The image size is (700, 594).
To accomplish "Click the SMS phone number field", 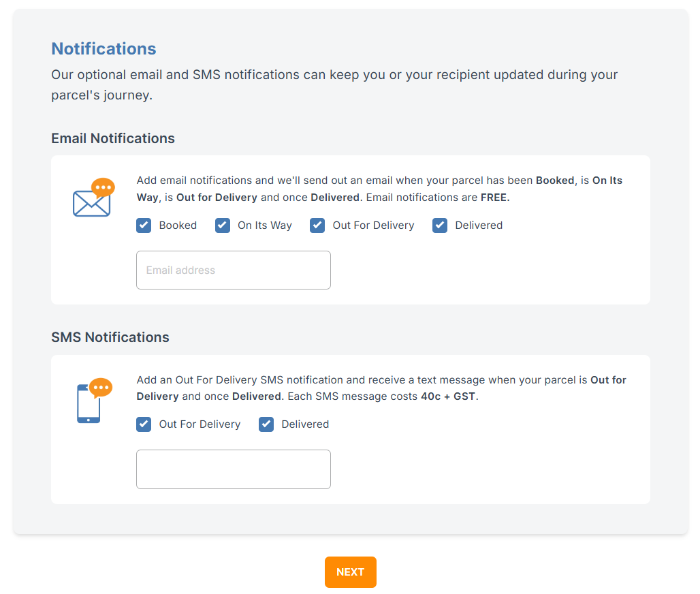I will click(233, 469).
